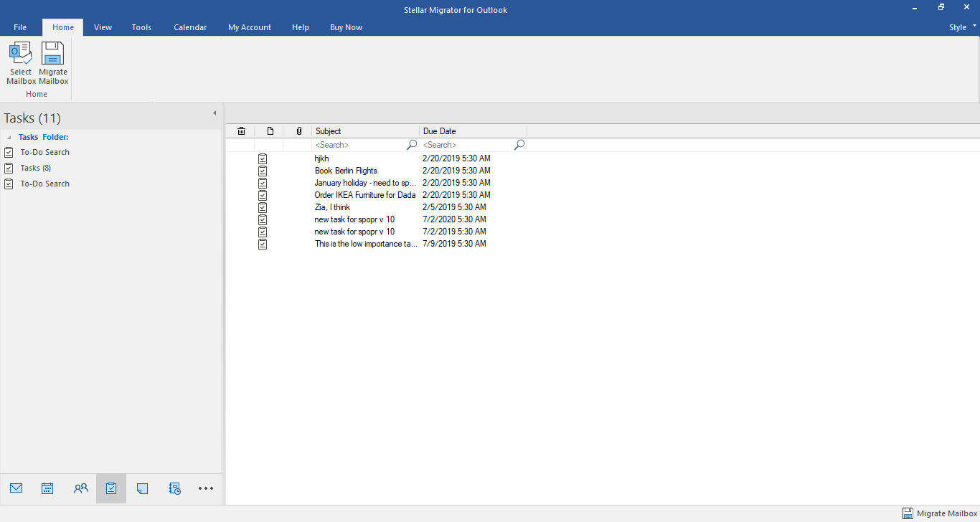Click the 7/9/2019 5:30 AM due date
Viewport: 980px width, 522px height.
[x=454, y=244]
